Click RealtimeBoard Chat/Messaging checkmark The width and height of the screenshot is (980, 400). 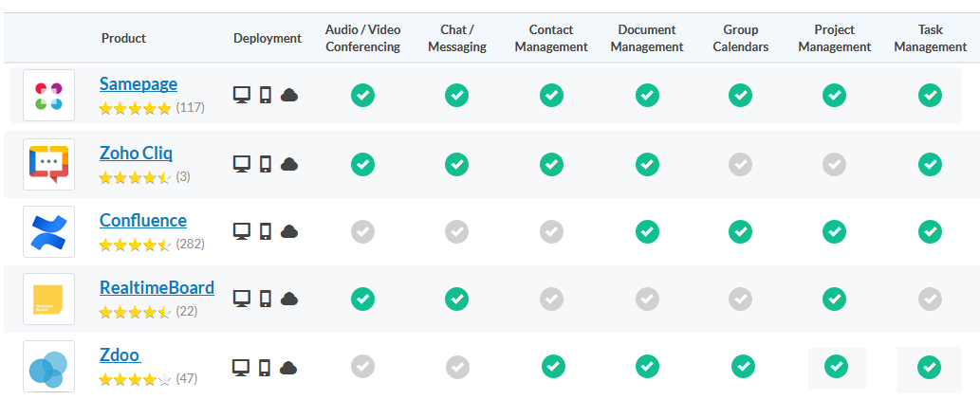[457, 299]
